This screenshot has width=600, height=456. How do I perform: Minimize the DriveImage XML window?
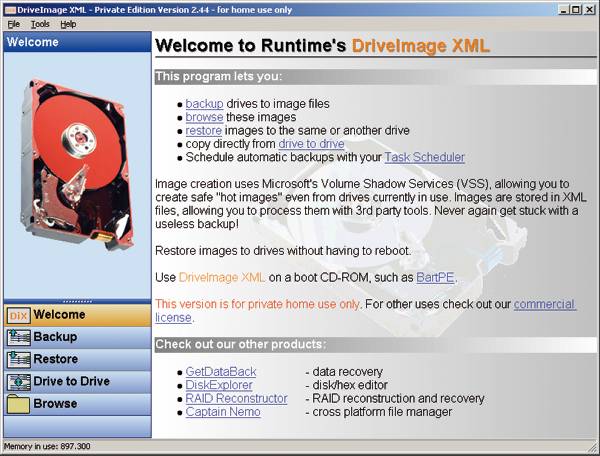point(563,10)
